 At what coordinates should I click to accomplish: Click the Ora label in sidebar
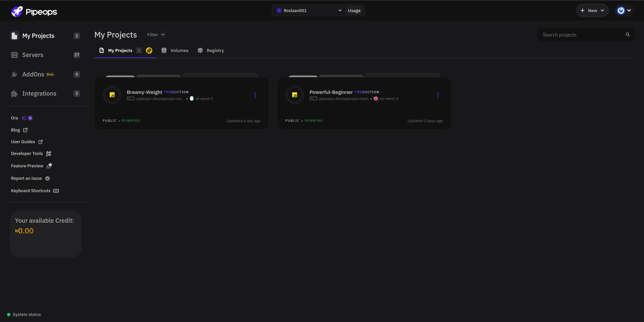pos(14,118)
